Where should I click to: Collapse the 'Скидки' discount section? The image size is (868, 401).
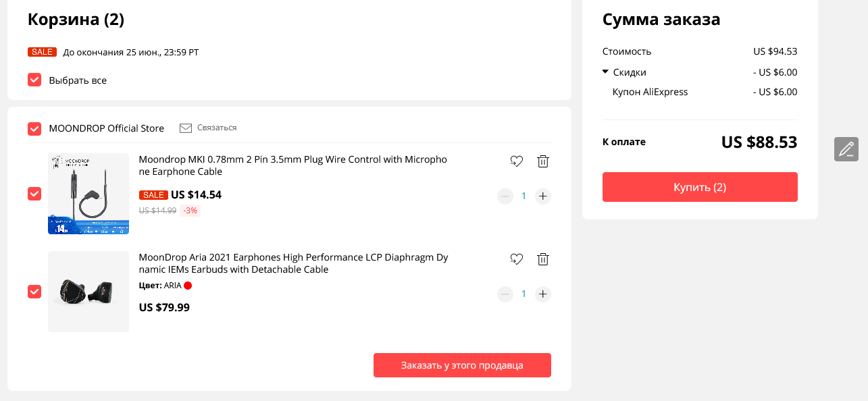tap(606, 72)
